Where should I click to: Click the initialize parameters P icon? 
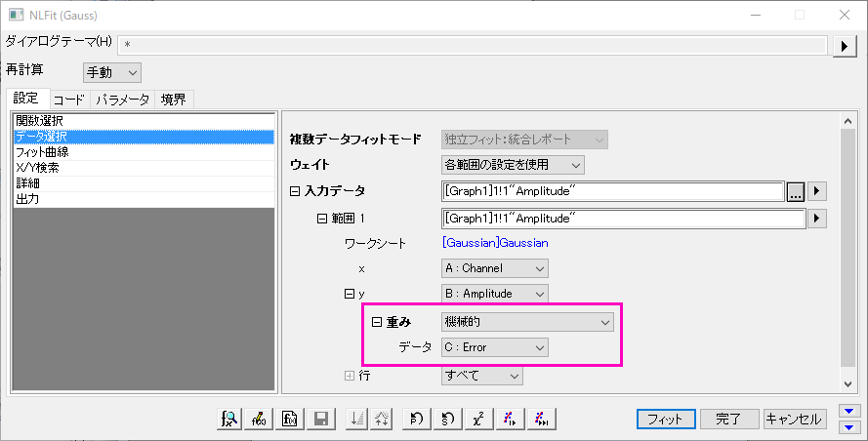point(417,419)
